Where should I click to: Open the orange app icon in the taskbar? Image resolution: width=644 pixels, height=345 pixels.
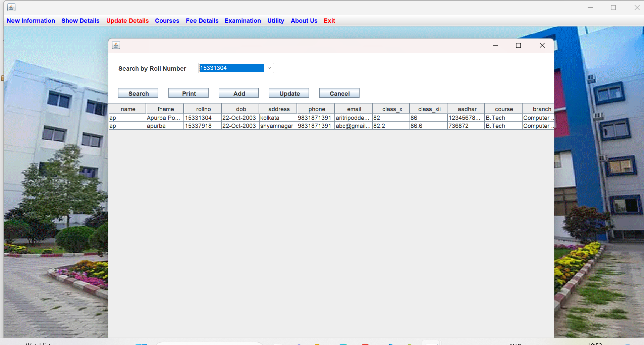click(x=317, y=343)
